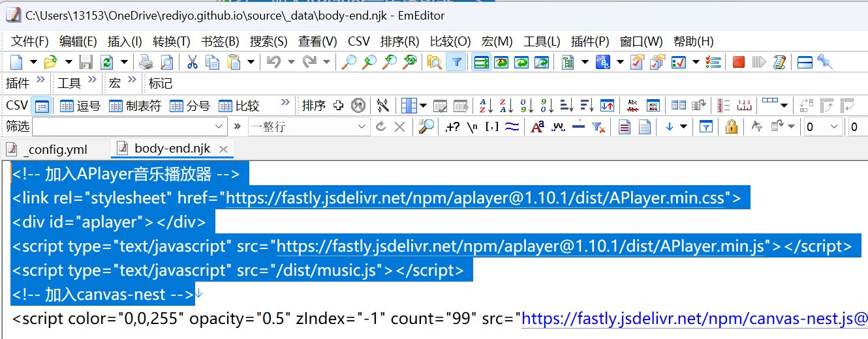Viewport: 868px width, 339px height.
Task: Click the 分号 CSV mode button
Action: click(x=190, y=106)
